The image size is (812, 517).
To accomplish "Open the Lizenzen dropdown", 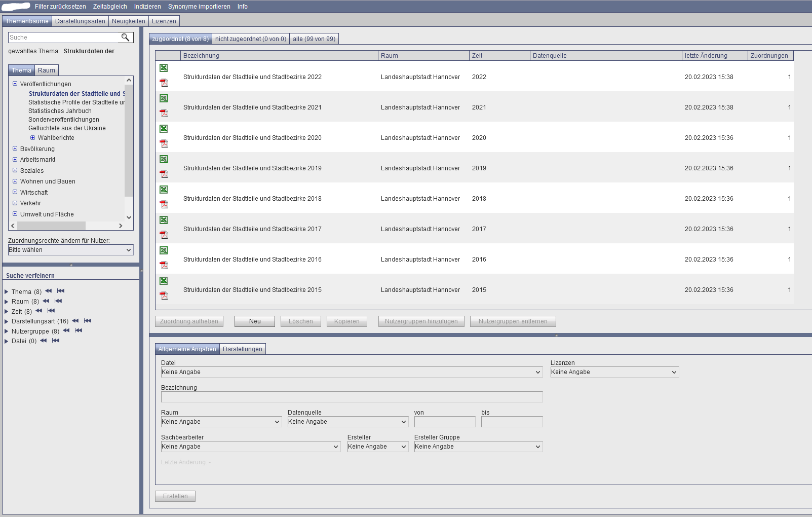I will [x=614, y=372].
